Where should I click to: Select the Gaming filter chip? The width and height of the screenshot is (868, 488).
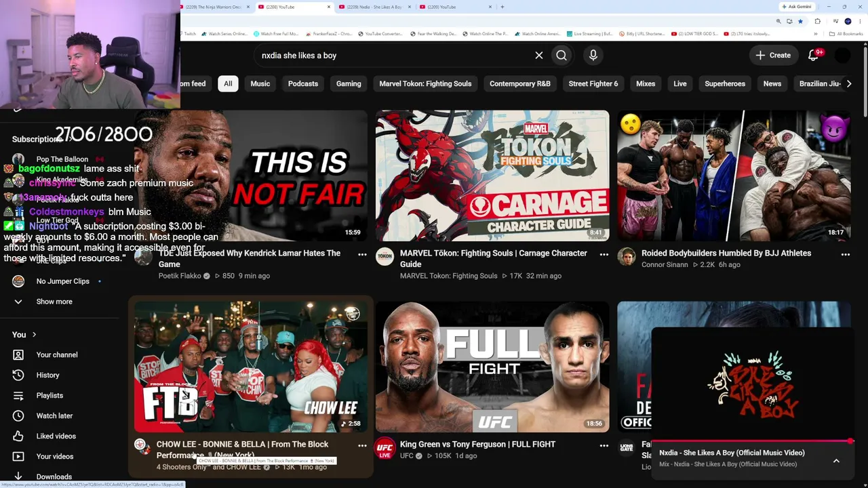[349, 84]
